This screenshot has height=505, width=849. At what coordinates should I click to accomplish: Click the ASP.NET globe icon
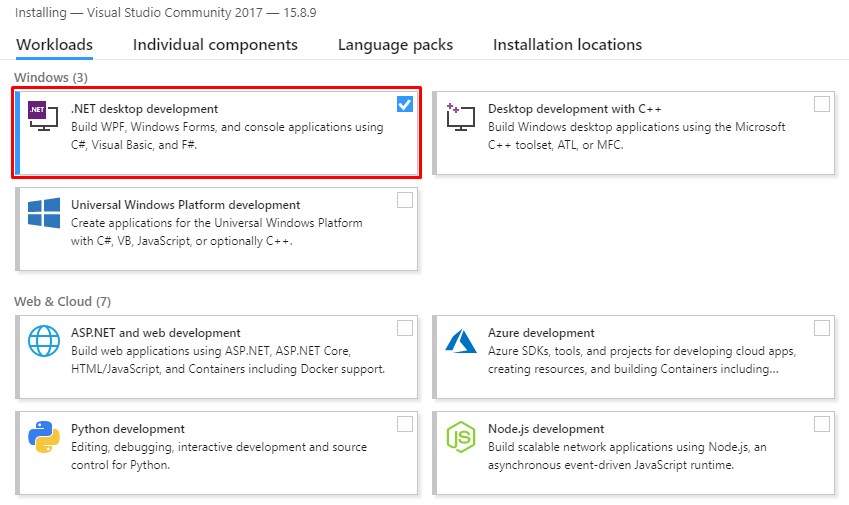coord(44,340)
